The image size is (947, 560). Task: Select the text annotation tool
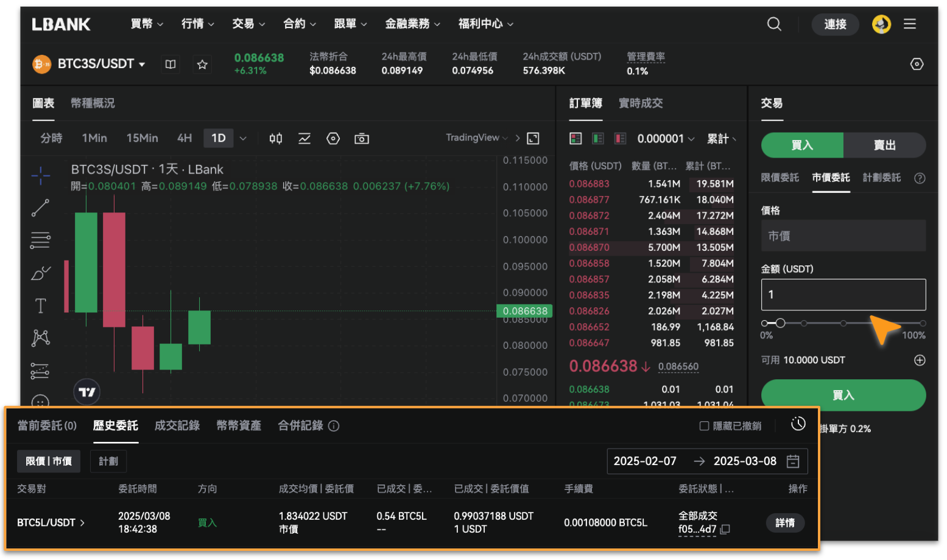pyautogui.click(x=41, y=306)
